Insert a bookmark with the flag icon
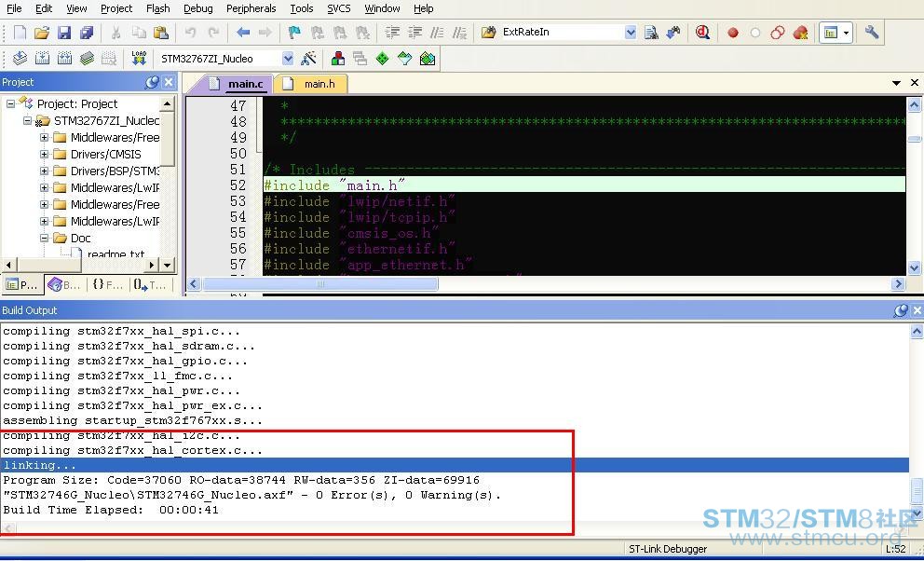The width and height of the screenshot is (924, 561). (294, 33)
